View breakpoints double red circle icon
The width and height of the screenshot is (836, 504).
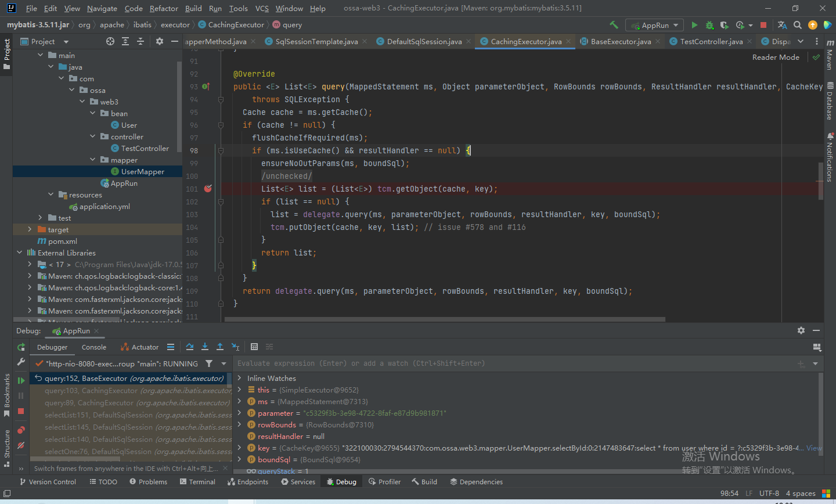21,430
